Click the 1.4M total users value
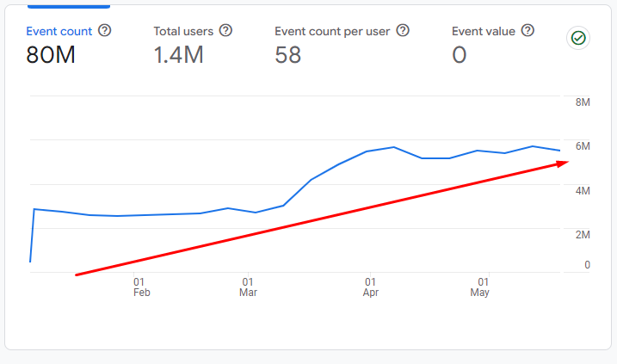Viewport: 617px width, 364px height. click(178, 56)
